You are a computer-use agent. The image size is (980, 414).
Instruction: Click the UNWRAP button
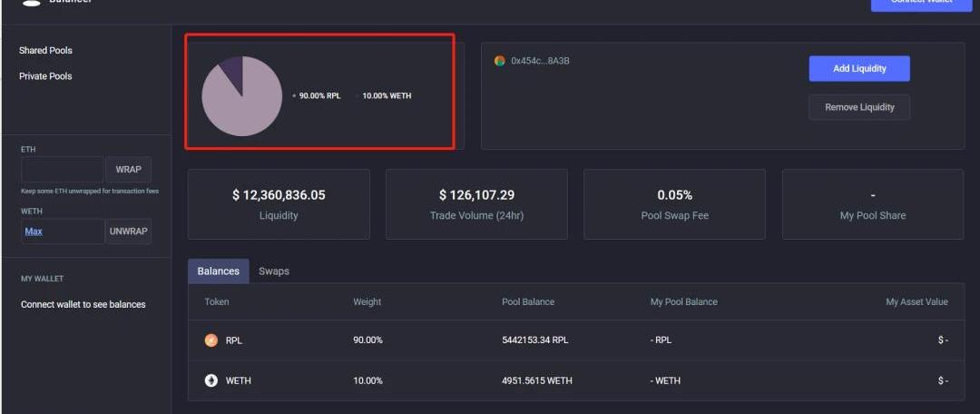(x=128, y=232)
